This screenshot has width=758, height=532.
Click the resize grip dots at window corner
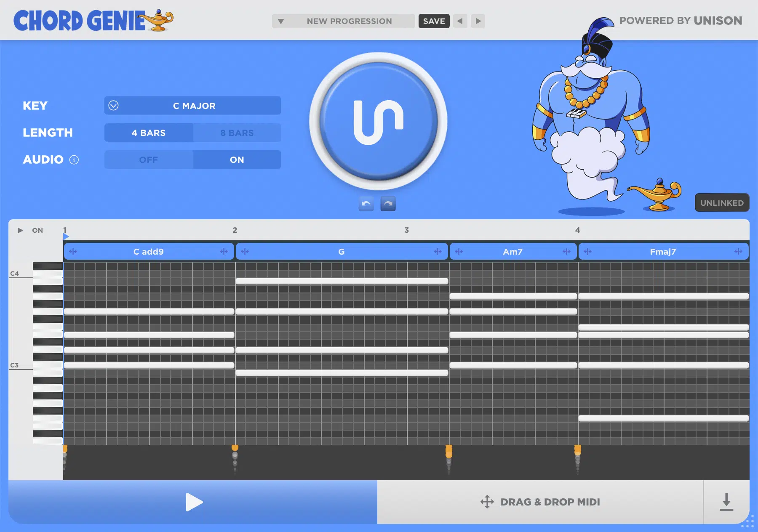747,522
